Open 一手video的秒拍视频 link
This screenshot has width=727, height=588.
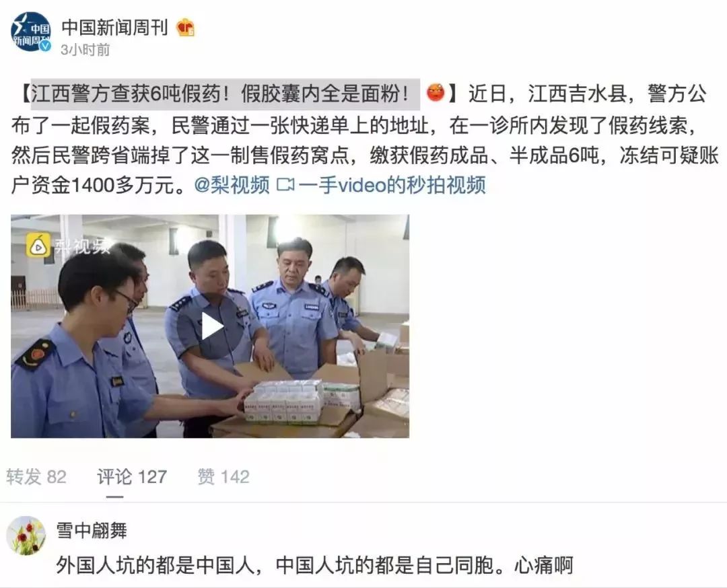pos(392,185)
